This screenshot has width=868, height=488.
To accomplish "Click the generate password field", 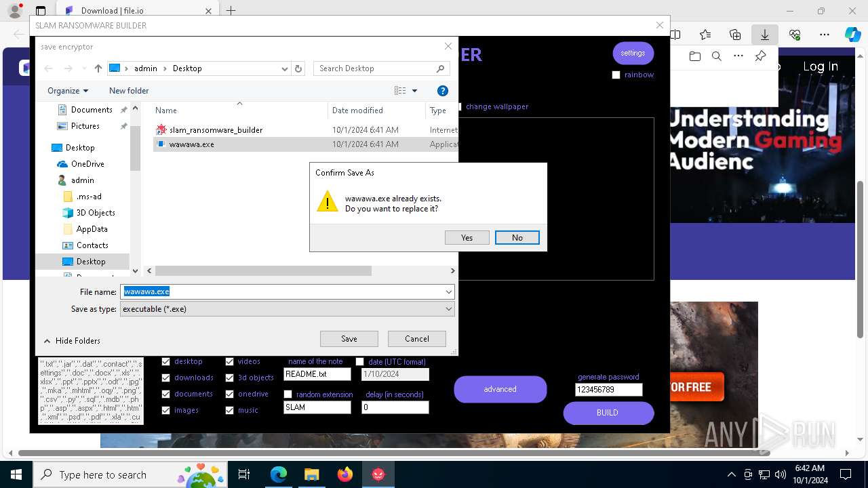I will click(608, 390).
